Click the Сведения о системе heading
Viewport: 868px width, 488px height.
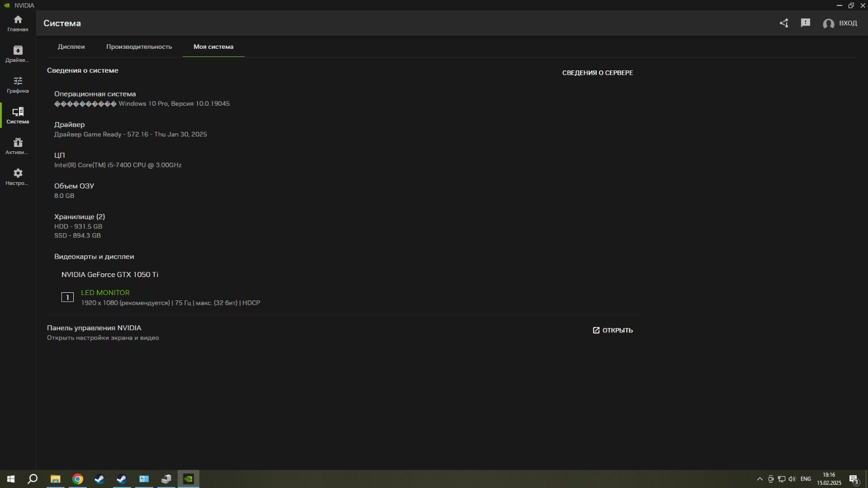tap(82, 70)
